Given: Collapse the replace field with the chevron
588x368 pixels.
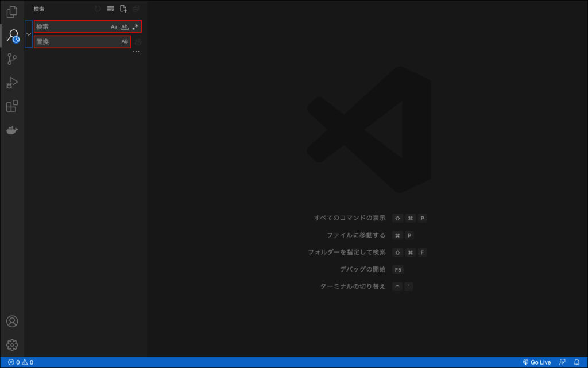Looking at the screenshot, I should coord(29,34).
